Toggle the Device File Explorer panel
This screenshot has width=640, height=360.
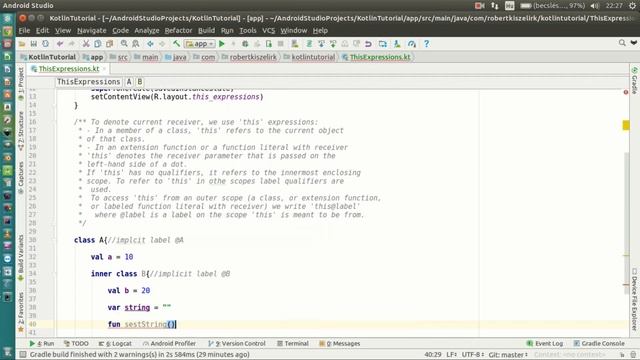[634, 299]
